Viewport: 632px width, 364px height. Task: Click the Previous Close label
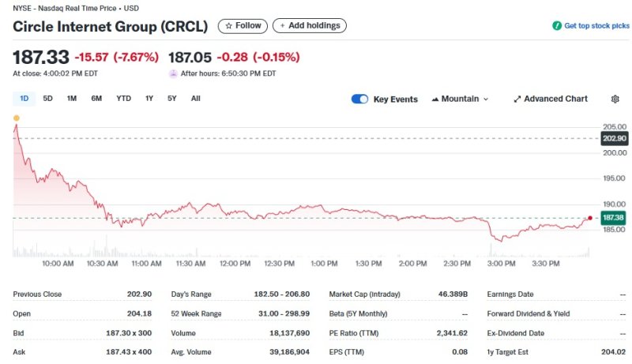(37, 295)
